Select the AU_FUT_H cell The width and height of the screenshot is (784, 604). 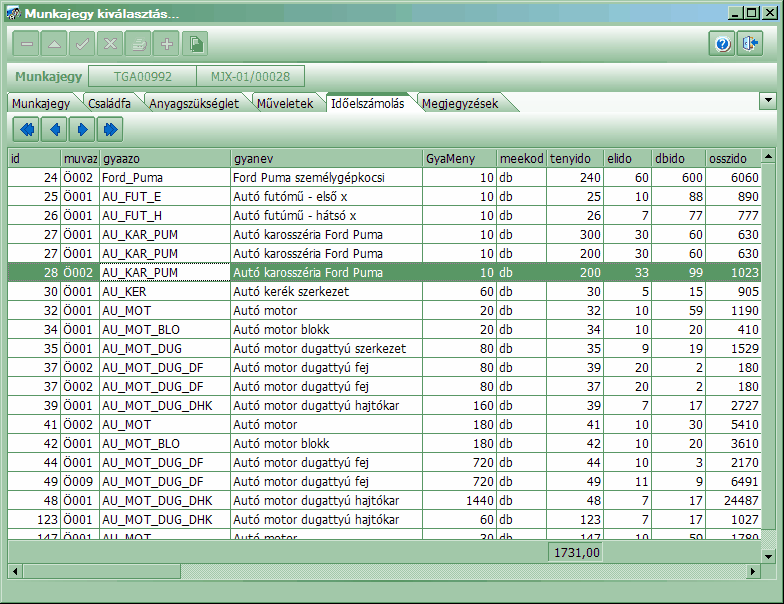(165, 216)
